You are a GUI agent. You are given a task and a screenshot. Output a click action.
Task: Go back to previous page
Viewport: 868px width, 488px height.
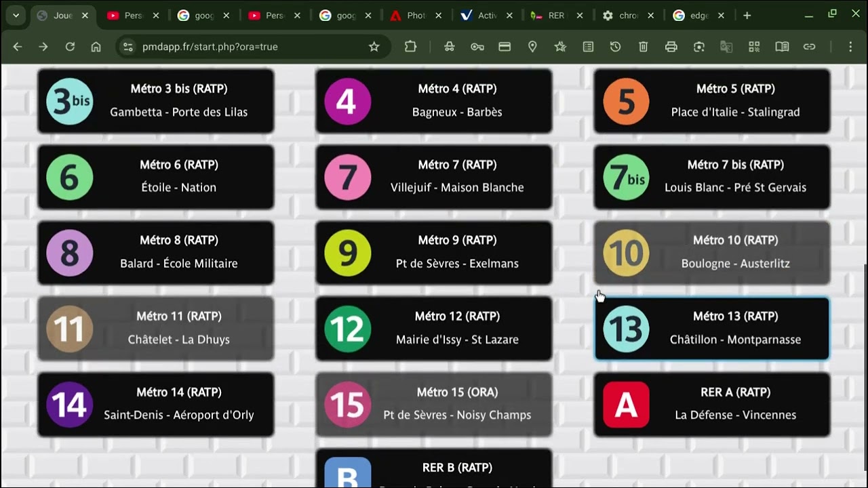pos(18,47)
